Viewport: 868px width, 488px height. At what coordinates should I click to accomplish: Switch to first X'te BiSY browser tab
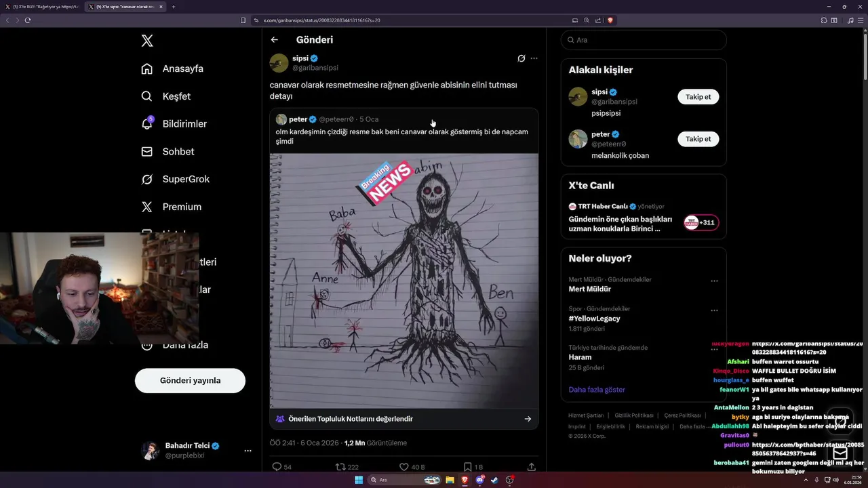click(x=42, y=7)
